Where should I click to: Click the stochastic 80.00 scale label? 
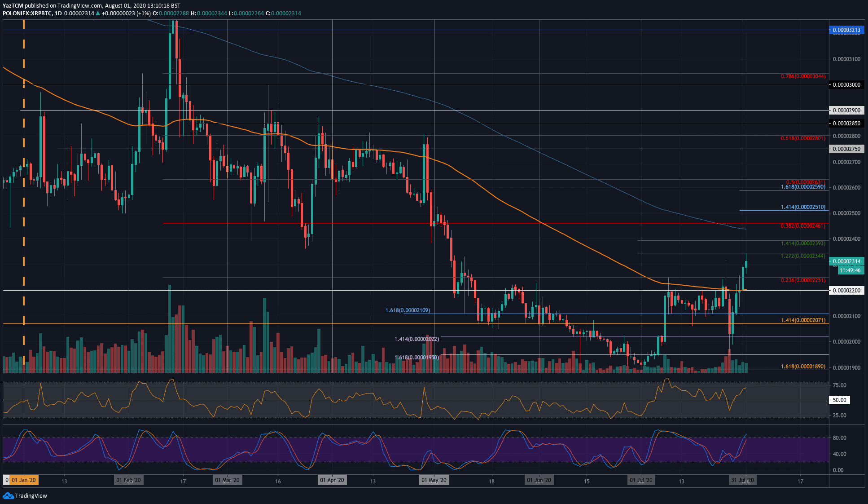839,438
